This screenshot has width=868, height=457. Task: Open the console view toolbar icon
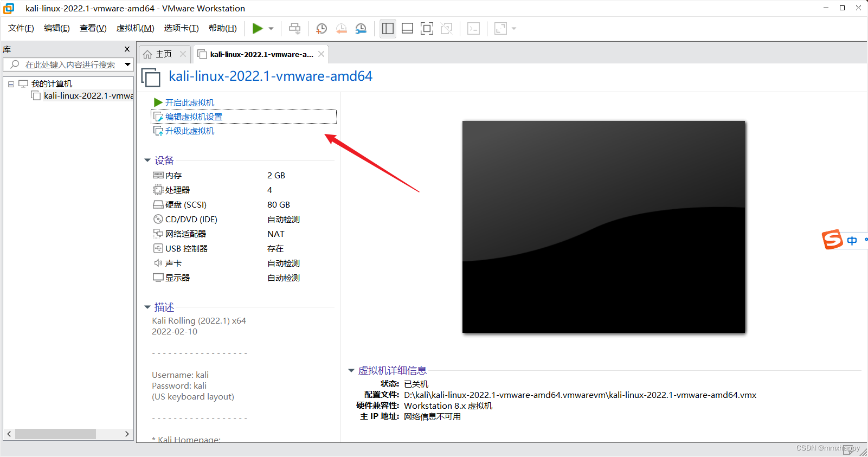coord(473,29)
